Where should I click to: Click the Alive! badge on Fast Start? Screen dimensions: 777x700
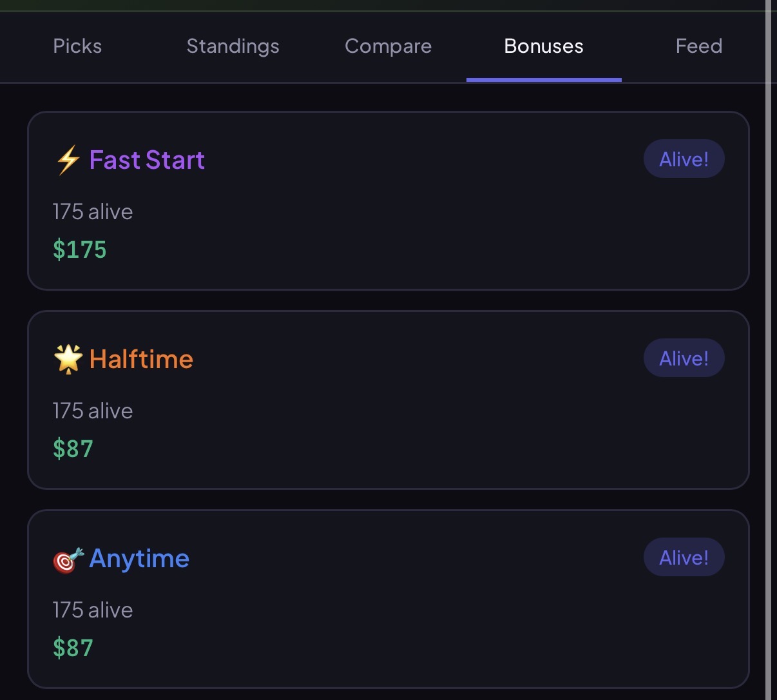(x=684, y=159)
